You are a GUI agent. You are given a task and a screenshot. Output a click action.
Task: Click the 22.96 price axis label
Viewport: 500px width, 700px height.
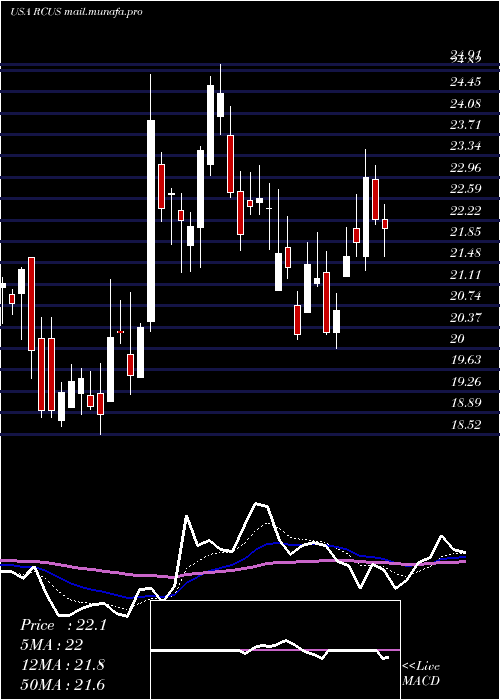pyautogui.click(x=466, y=168)
